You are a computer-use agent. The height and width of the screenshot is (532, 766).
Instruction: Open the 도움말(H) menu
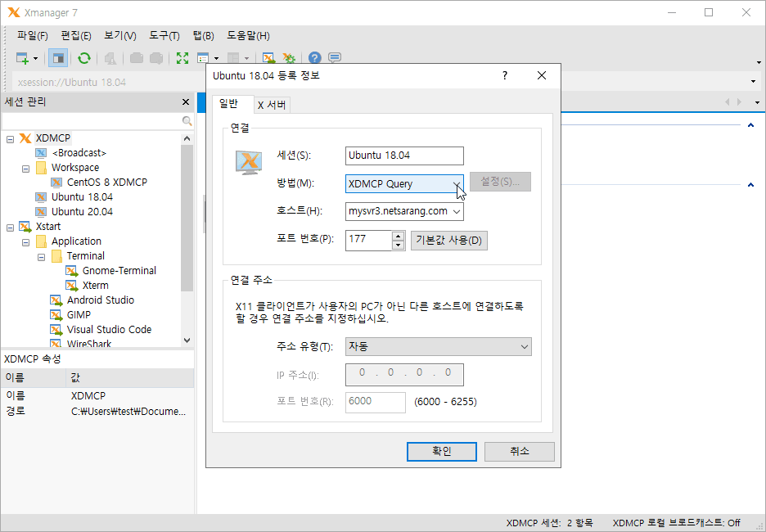(248, 36)
